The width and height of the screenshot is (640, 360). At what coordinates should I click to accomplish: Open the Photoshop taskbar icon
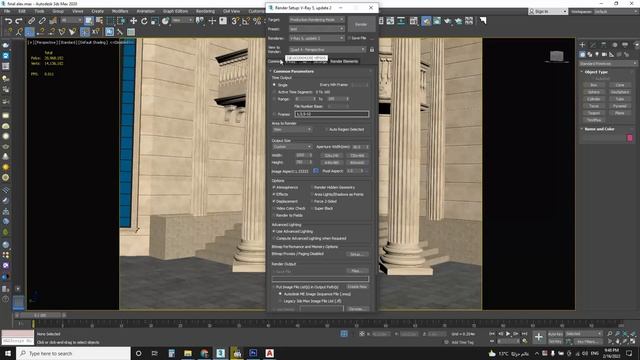[253, 353]
